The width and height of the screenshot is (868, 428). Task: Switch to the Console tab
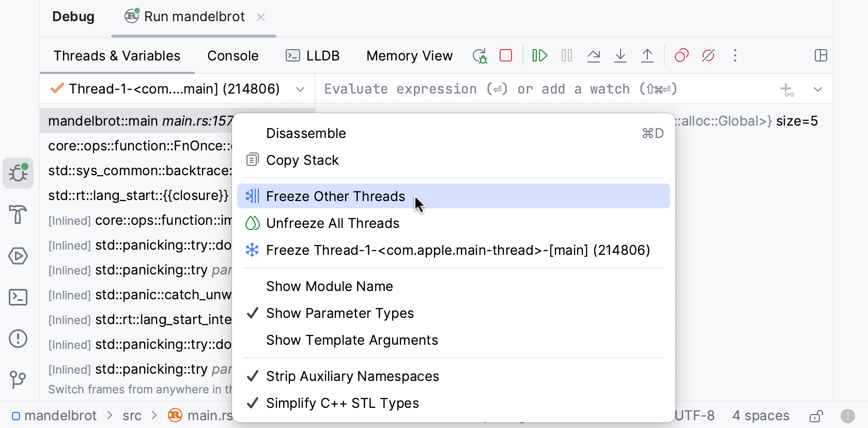(233, 56)
